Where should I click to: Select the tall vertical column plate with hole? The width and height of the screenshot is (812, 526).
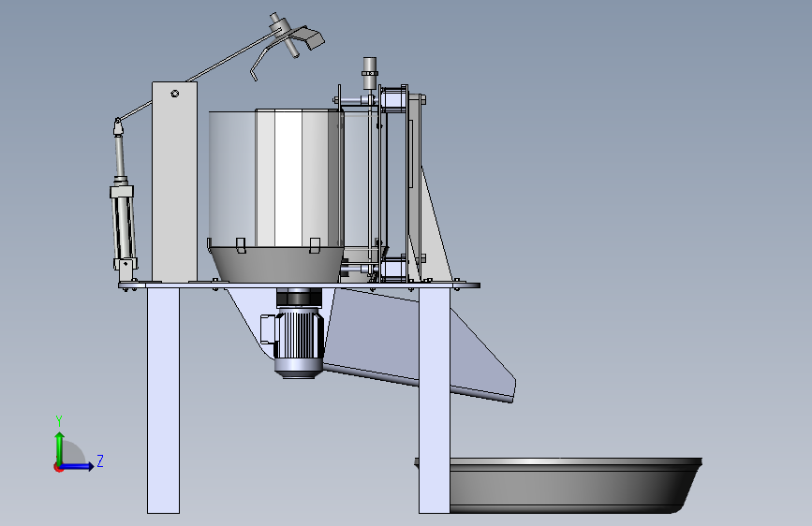[174, 182]
